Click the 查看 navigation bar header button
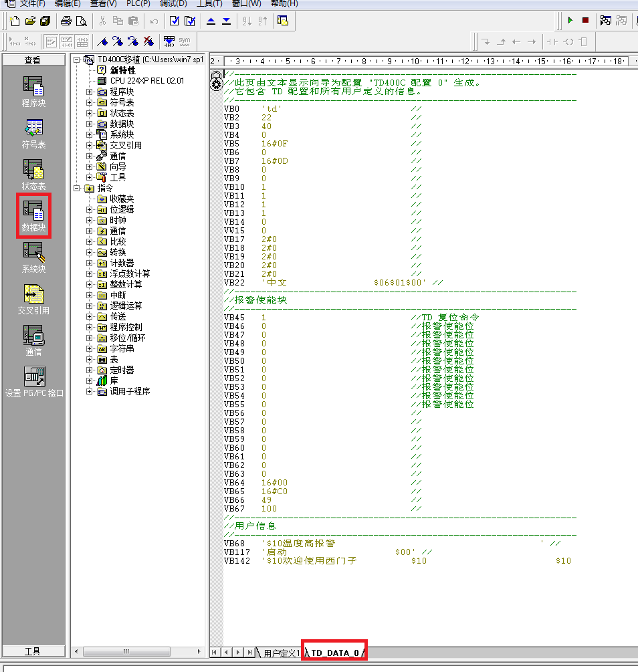Viewport: 638px width, 672px height. pos(33,60)
